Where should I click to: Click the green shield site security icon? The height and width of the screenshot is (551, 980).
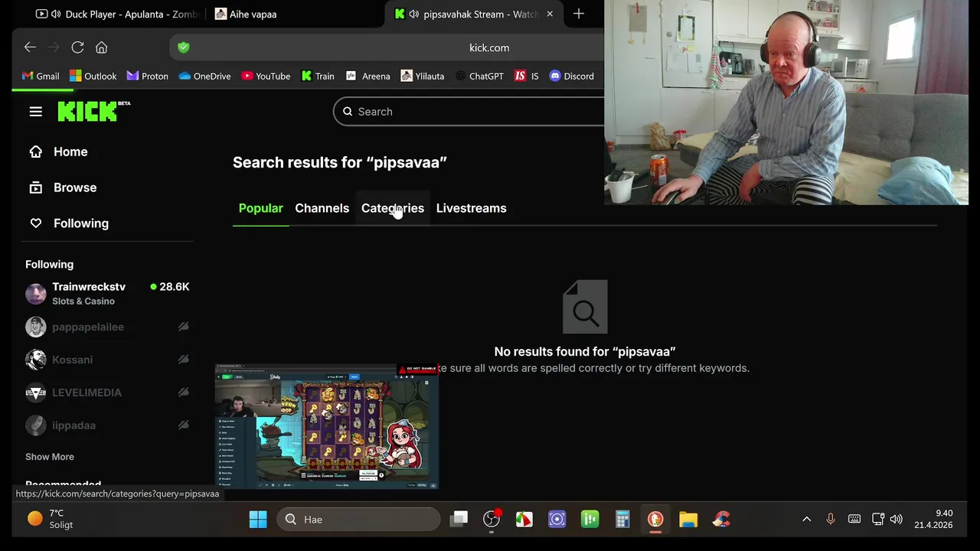tap(183, 47)
